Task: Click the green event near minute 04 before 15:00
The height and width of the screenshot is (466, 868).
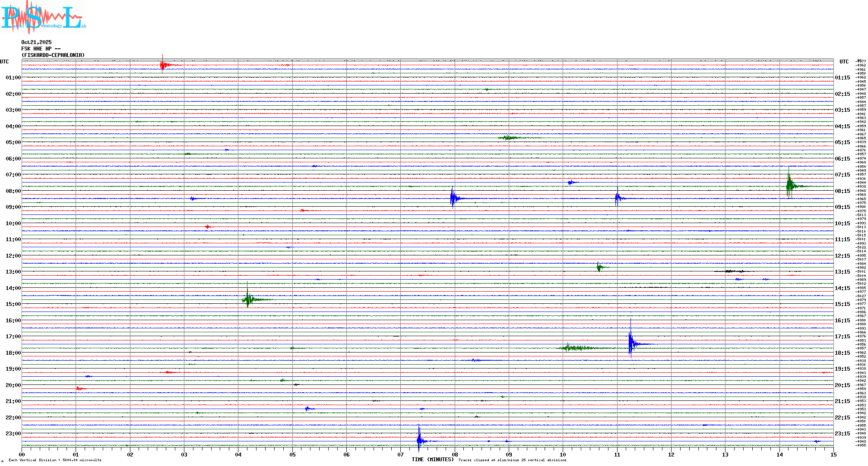Action: (247, 299)
